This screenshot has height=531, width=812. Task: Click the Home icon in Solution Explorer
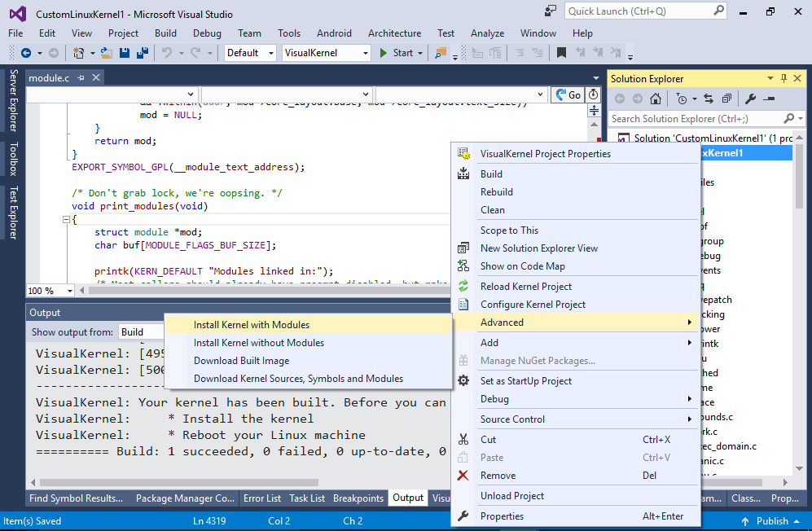click(x=656, y=99)
